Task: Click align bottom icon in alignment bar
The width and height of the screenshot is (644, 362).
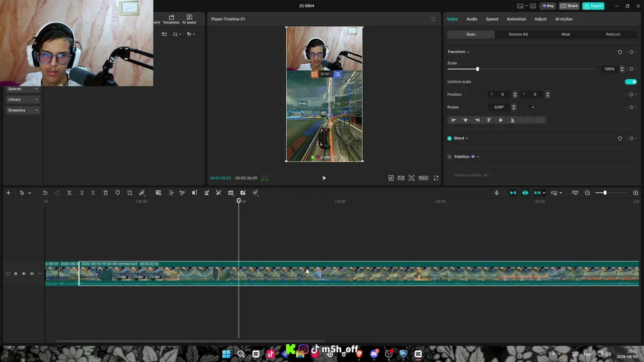Action: click(x=513, y=120)
